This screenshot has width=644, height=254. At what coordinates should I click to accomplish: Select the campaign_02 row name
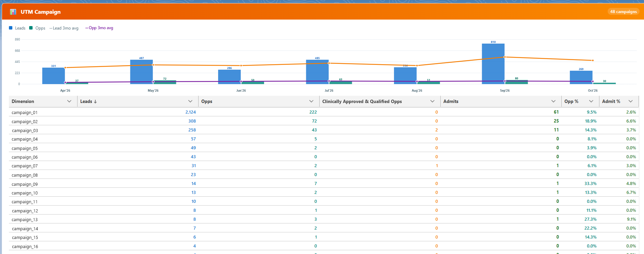click(x=25, y=122)
